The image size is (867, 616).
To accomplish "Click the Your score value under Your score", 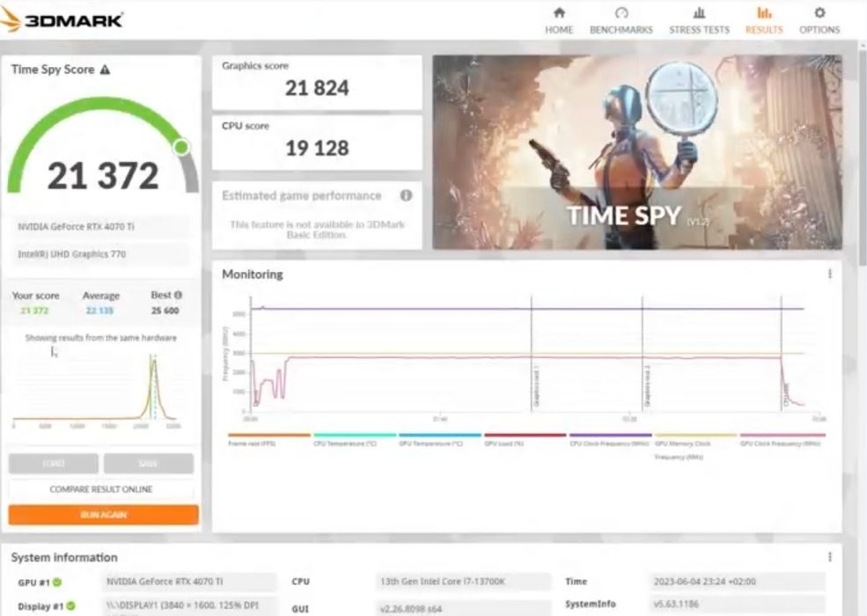I will pyautogui.click(x=34, y=311).
